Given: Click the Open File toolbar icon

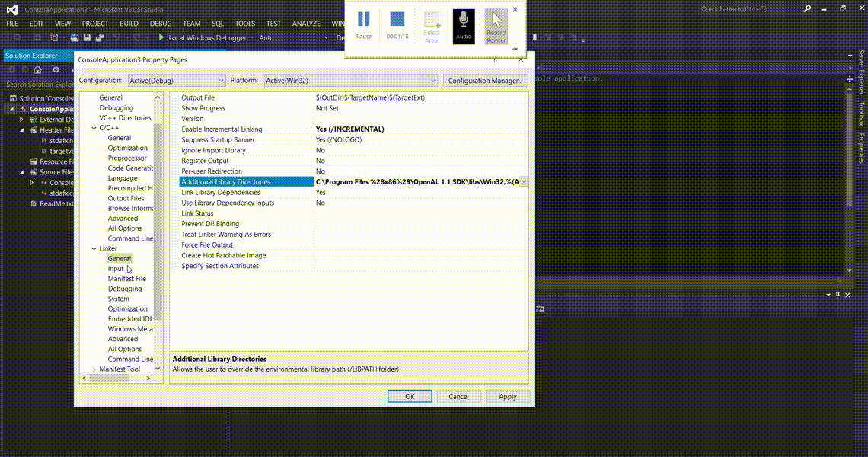Looking at the screenshot, I should coord(74,37).
